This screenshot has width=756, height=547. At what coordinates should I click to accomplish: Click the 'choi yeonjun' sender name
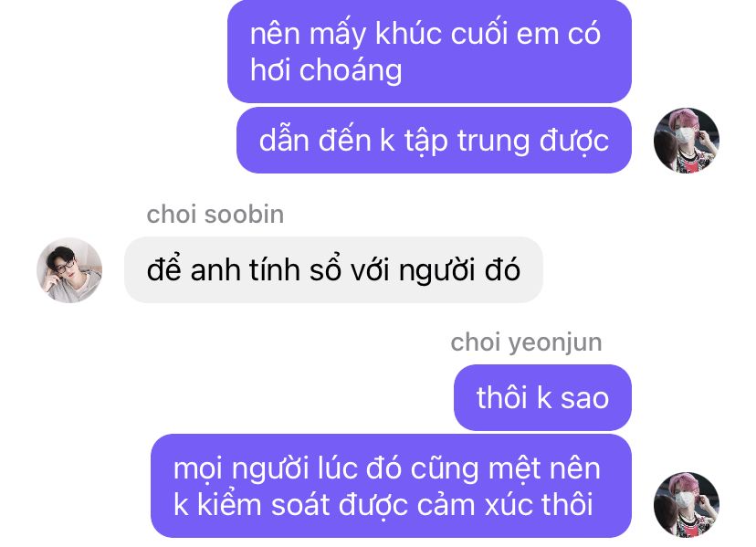[x=527, y=343]
